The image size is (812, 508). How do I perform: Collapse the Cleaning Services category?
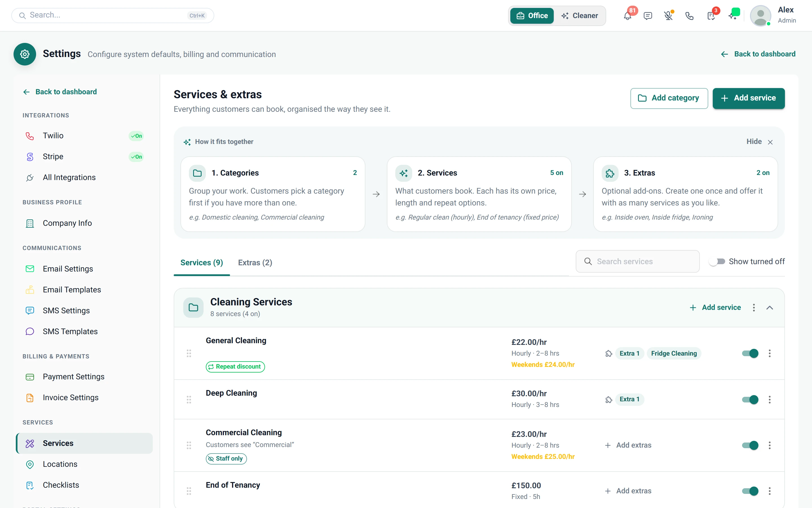[770, 307]
